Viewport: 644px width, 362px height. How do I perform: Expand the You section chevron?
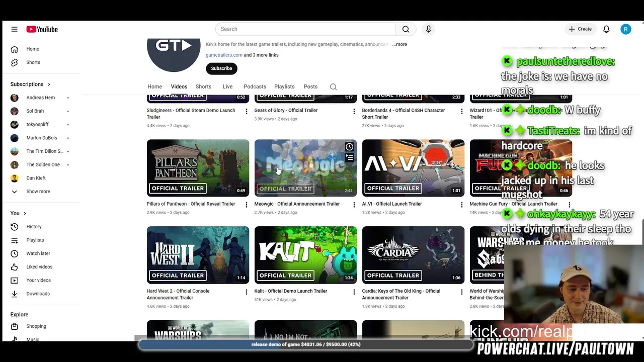(25, 214)
